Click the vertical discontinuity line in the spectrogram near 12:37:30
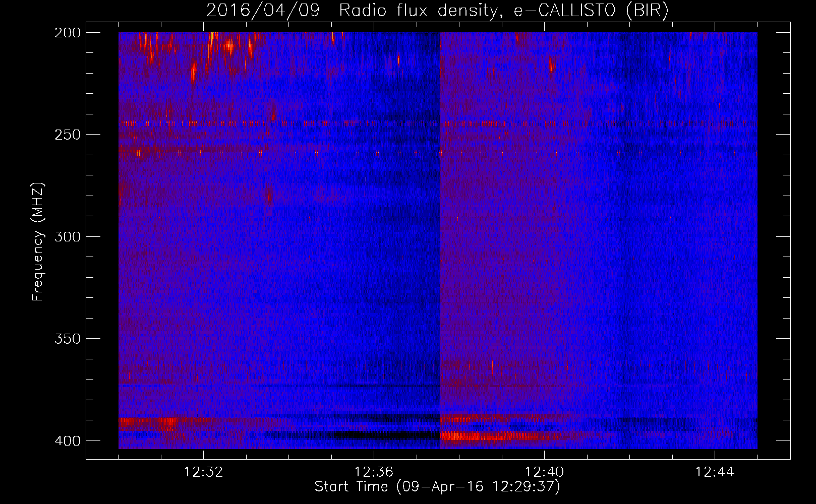 coord(440,240)
